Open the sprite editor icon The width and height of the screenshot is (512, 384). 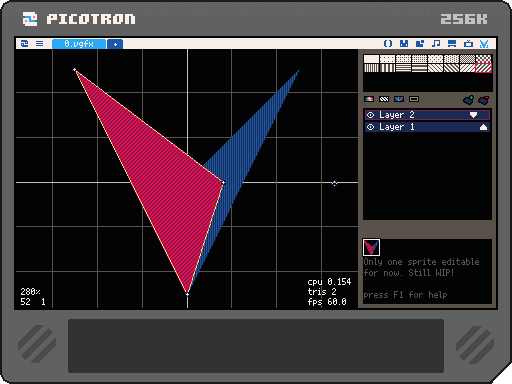point(404,44)
